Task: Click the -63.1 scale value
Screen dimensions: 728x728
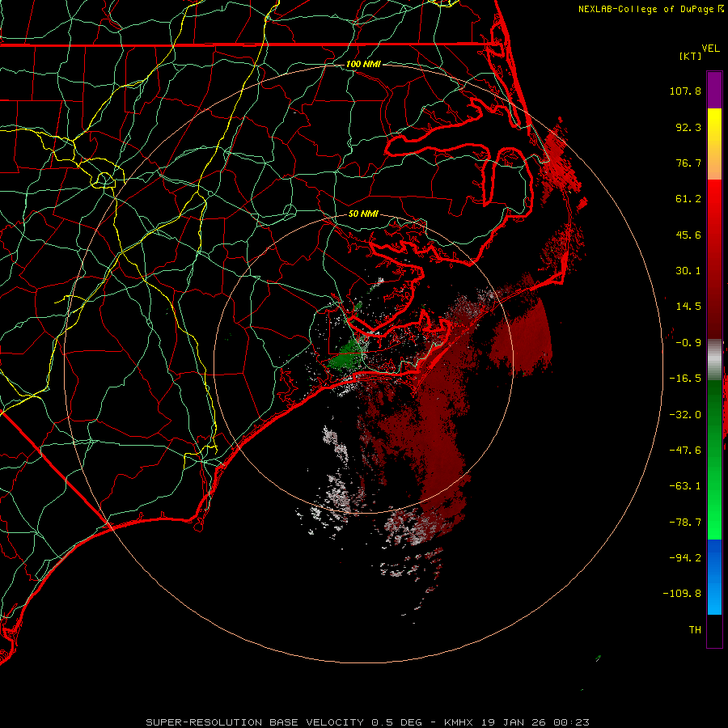Action: (685, 486)
